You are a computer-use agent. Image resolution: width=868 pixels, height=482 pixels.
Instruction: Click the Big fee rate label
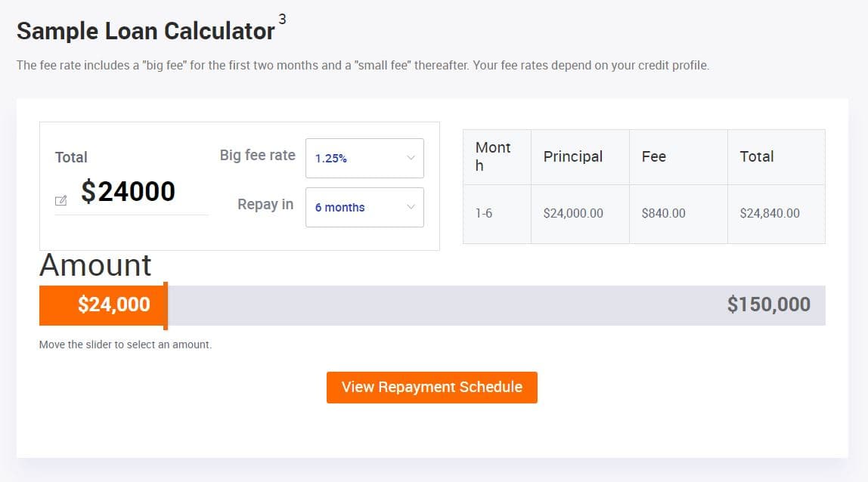(257, 155)
